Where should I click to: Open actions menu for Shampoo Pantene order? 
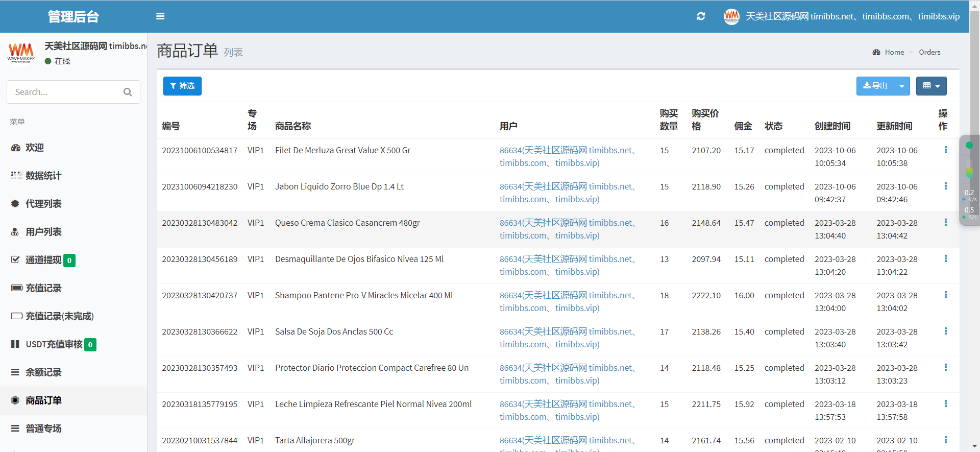click(x=945, y=295)
